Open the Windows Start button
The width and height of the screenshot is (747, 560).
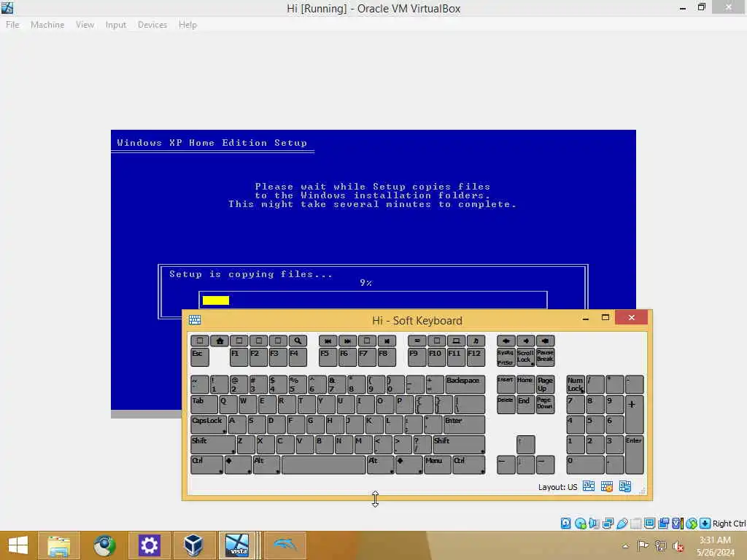[18, 545]
